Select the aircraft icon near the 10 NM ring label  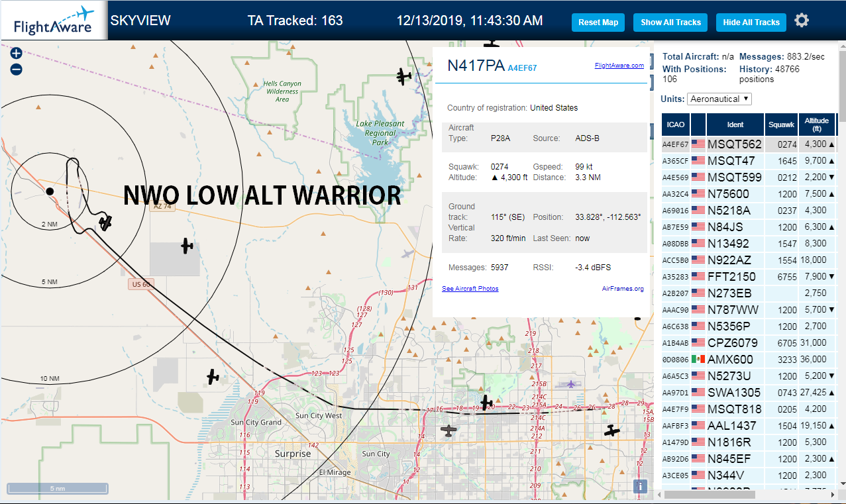coord(213,377)
